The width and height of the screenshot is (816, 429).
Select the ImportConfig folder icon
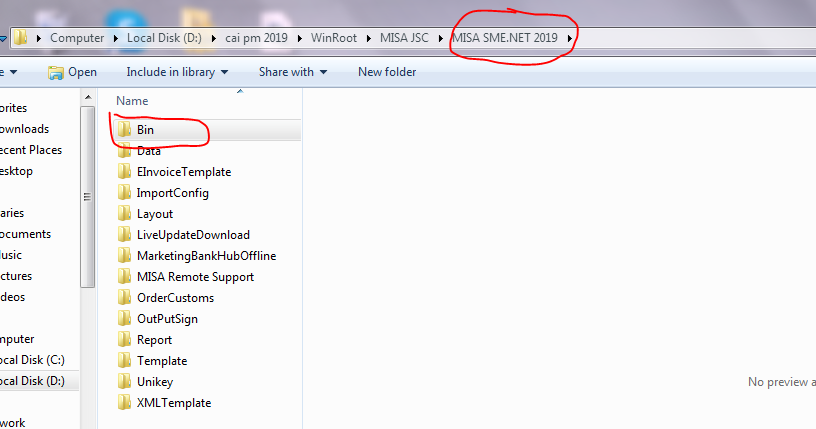pos(124,193)
